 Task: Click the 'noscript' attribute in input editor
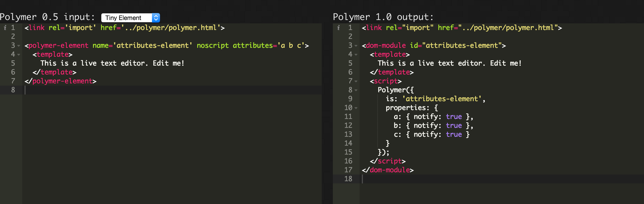(x=213, y=45)
